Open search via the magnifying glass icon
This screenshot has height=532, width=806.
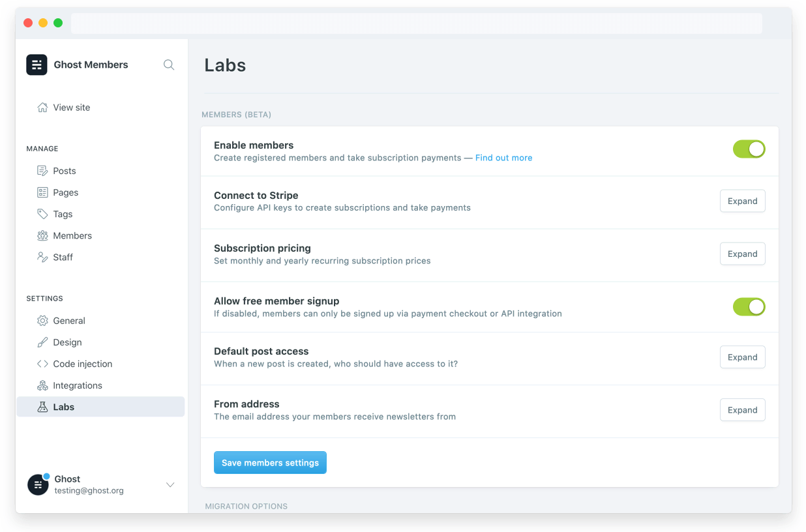(x=169, y=65)
